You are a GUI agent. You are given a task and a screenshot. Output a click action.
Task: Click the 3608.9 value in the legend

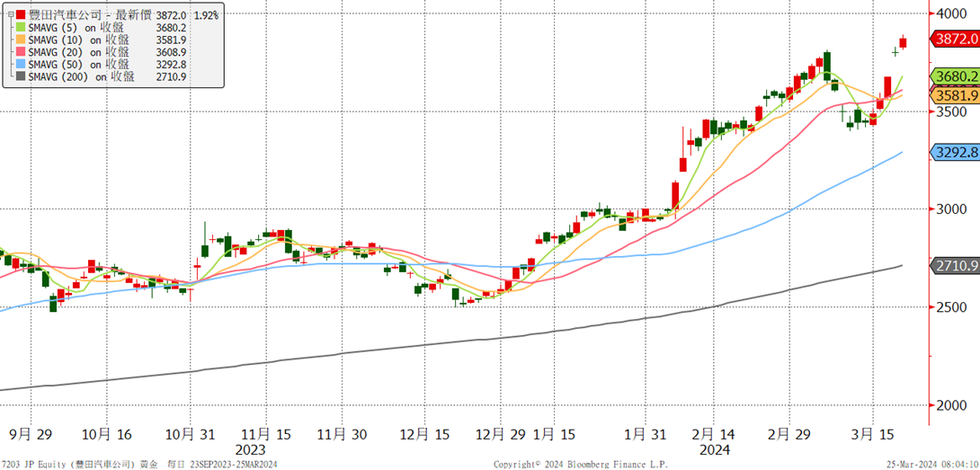point(173,52)
